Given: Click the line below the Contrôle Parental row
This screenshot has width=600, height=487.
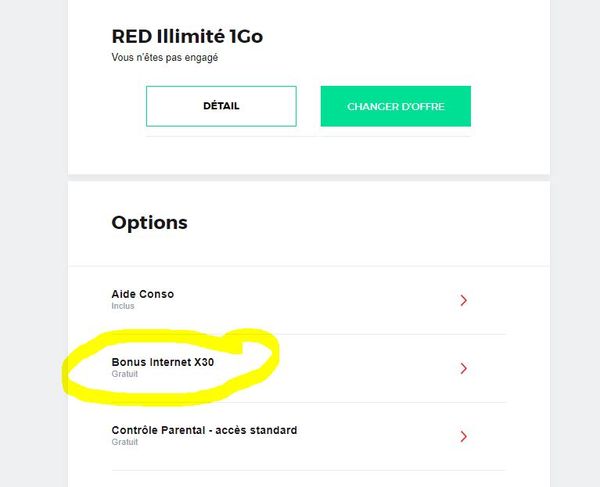Looking at the screenshot, I should tap(308, 470).
